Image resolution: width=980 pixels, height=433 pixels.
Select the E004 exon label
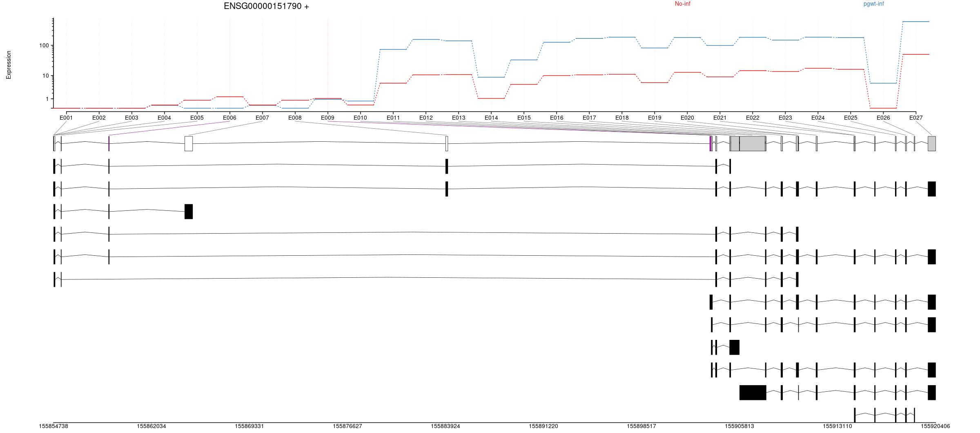164,118
